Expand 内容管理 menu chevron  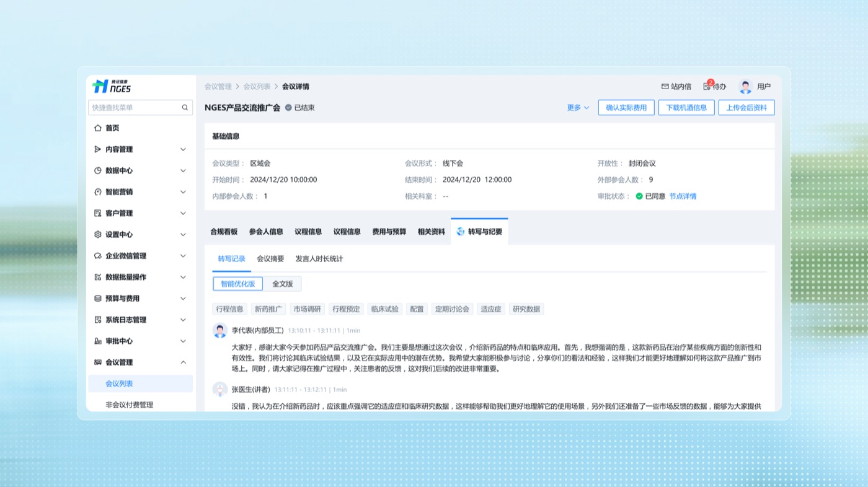tap(183, 149)
